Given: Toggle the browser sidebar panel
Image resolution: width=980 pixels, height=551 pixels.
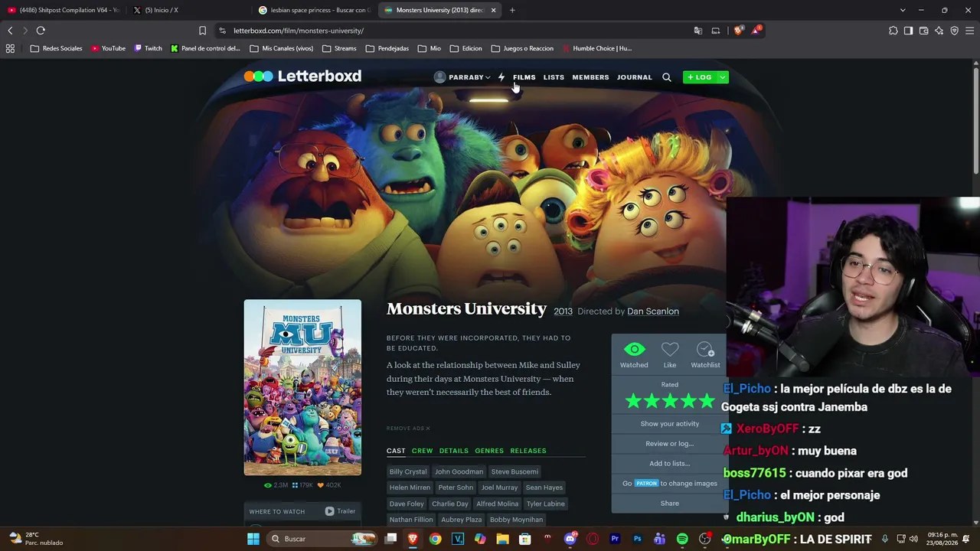Looking at the screenshot, I should [x=908, y=31].
